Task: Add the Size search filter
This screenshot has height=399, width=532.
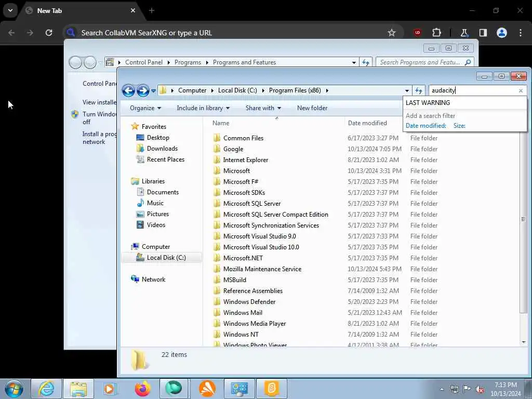Action: point(459,126)
